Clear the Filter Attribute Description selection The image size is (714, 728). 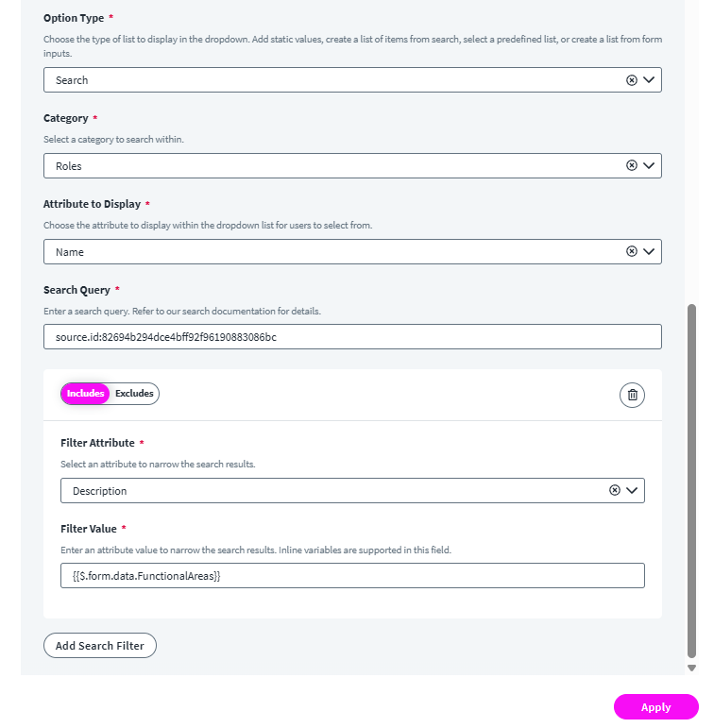pos(615,490)
